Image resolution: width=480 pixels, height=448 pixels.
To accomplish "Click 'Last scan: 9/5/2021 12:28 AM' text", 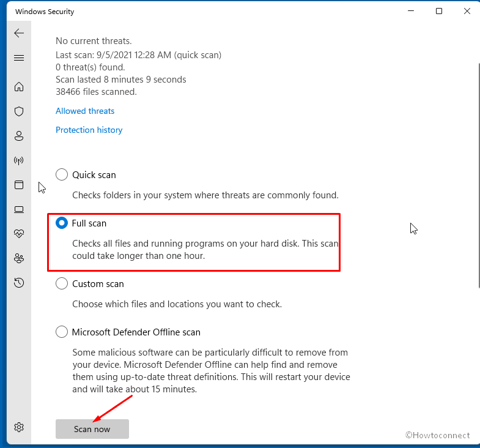I will click(x=113, y=55).
